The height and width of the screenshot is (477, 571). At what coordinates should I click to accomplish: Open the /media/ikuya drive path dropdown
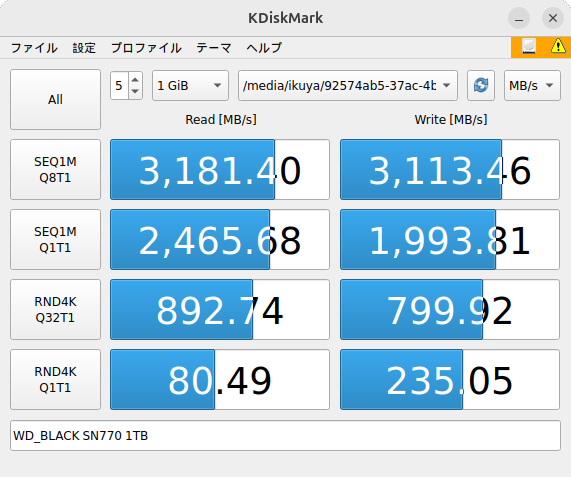[x=348, y=86]
